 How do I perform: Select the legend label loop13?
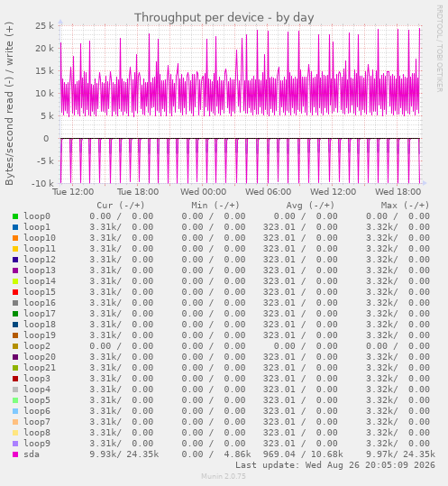pos(40,271)
